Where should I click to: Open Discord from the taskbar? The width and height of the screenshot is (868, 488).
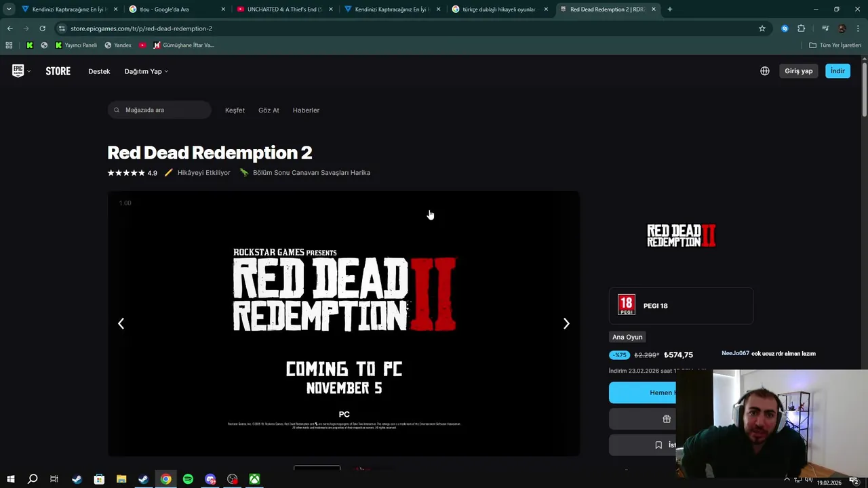[x=210, y=479]
